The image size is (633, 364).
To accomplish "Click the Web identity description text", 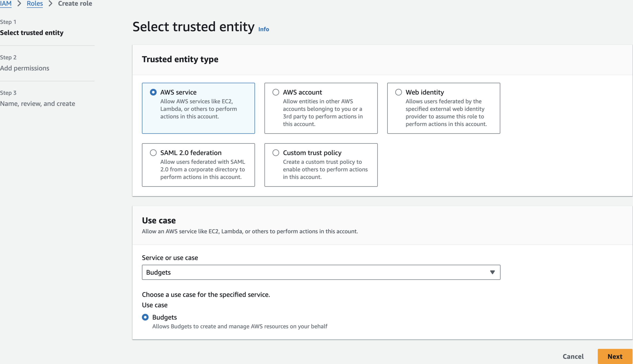I will [x=446, y=113].
